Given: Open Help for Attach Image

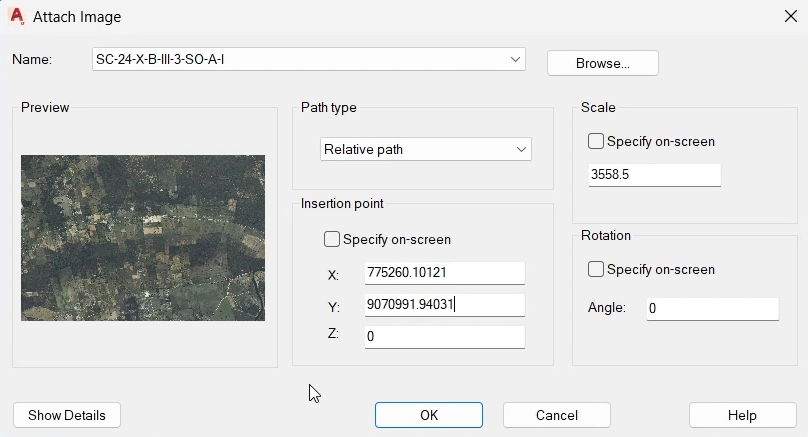Looking at the screenshot, I should 742,415.
